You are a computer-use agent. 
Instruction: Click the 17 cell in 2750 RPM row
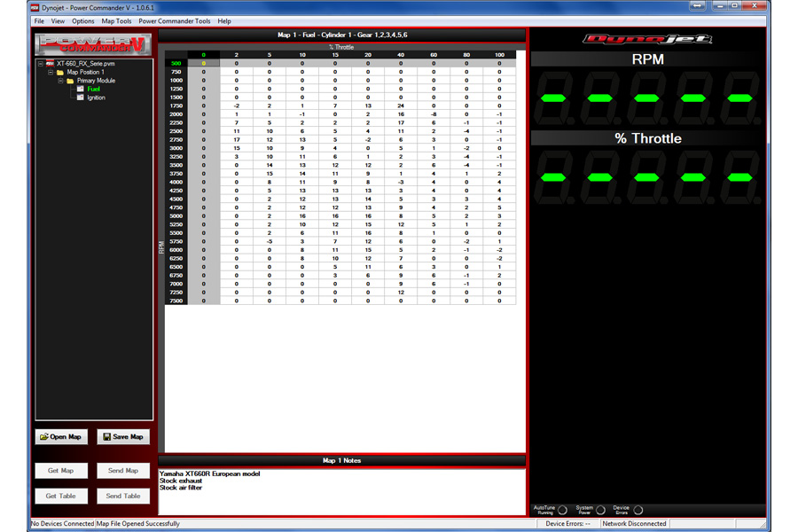pos(237,140)
